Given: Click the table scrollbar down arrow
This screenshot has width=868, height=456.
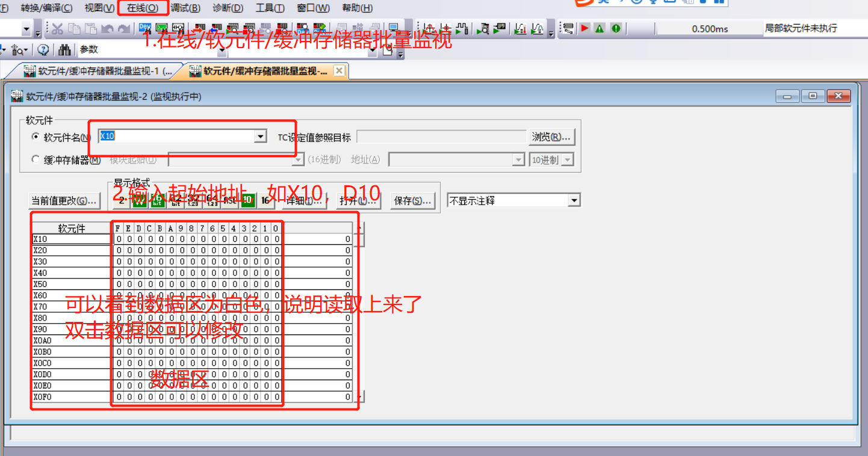Looking at the screenshot, I should 359,396.
